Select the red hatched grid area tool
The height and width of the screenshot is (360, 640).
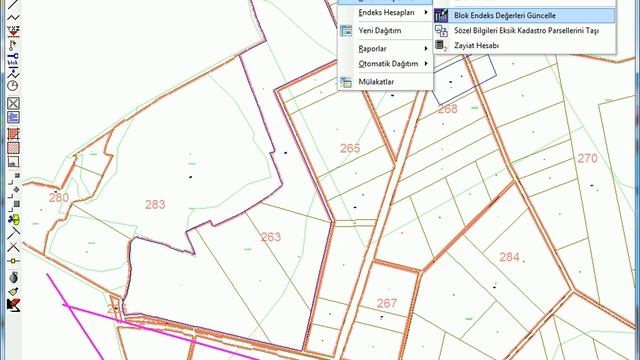13,134
